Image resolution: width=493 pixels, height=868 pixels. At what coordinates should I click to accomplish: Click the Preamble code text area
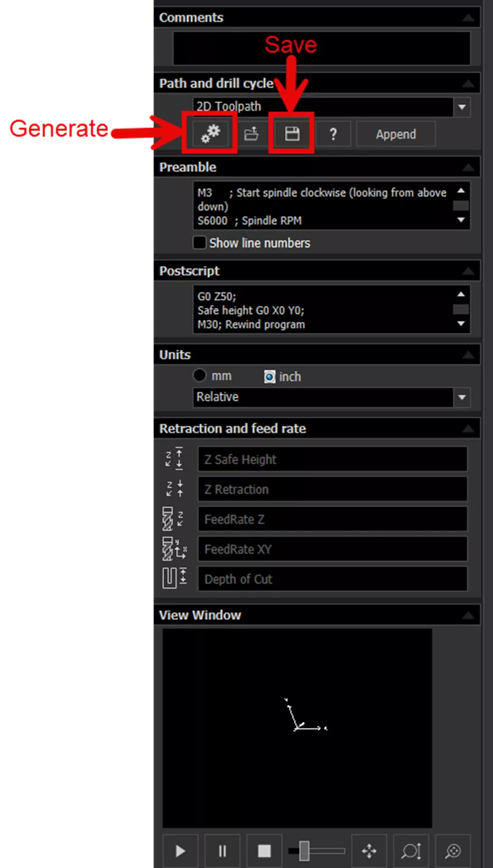coord(323,206)
